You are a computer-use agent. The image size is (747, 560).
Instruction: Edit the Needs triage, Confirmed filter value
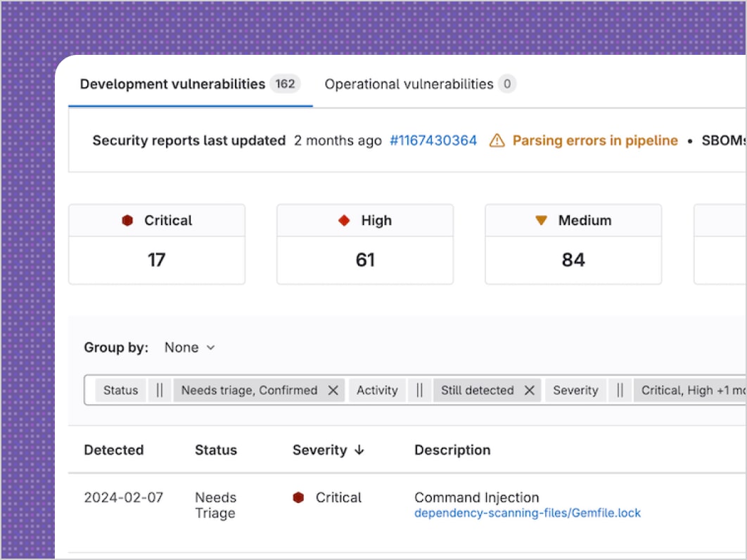tap(249, 390)
